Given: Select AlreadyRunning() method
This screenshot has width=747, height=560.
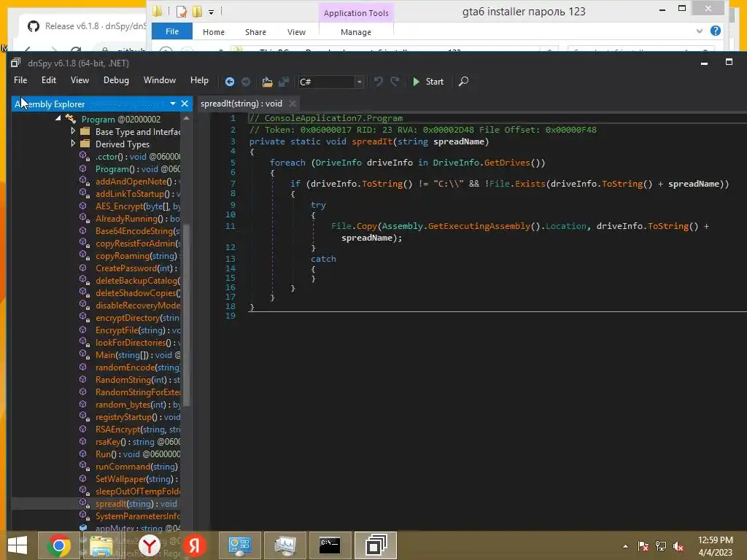Looking at the screenshot, I should [x=138, y=219].
